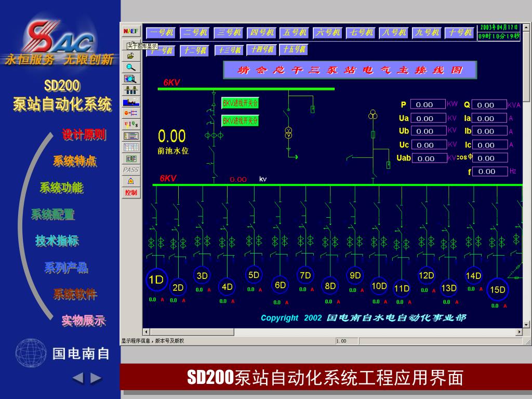Screen dimensions: 532x399
Task: Click the P power value field
Action: coord(428,104)
